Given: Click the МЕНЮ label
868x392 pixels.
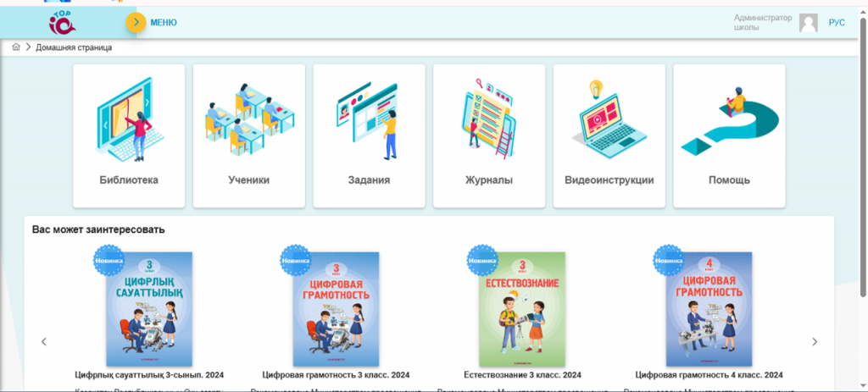Looking at the screenshot, I should [x=164, y=23].
